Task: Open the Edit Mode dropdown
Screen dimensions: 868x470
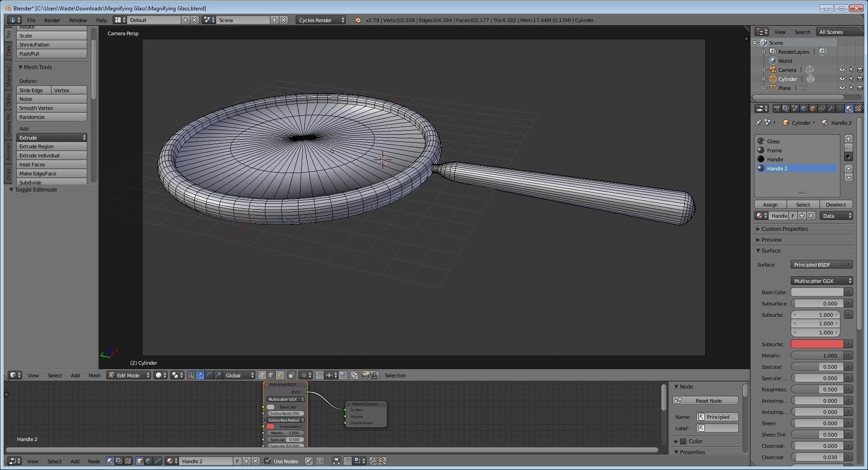Action: point(128,376)
